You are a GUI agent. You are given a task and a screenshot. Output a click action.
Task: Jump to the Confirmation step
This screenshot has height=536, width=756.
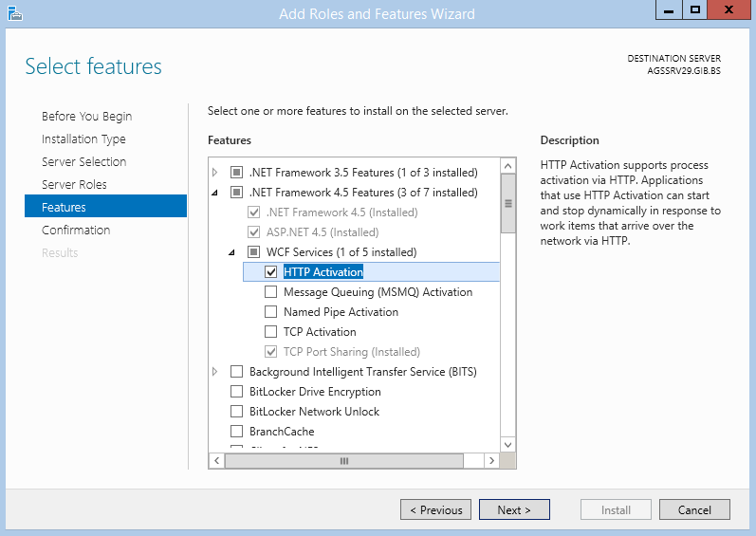(76, 230)
